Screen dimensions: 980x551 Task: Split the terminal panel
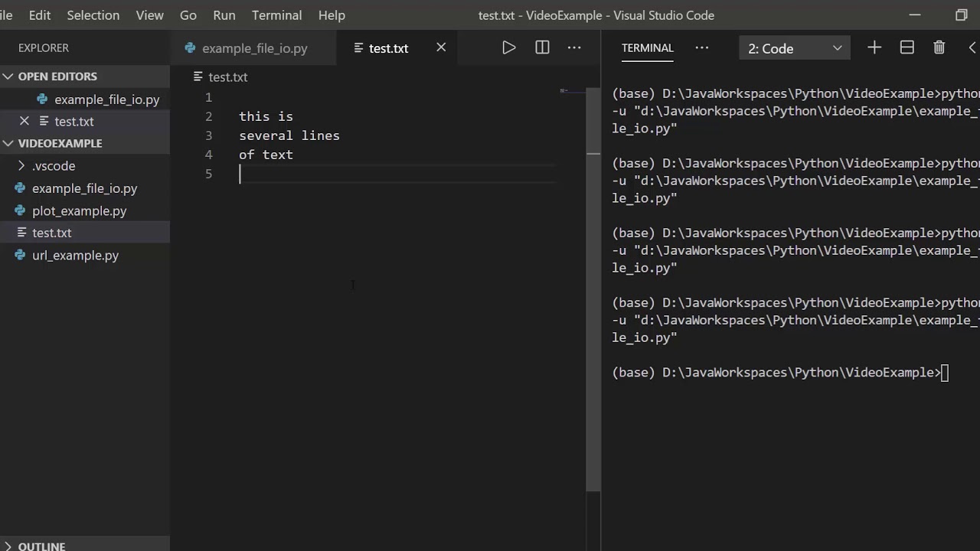point(907,47)
